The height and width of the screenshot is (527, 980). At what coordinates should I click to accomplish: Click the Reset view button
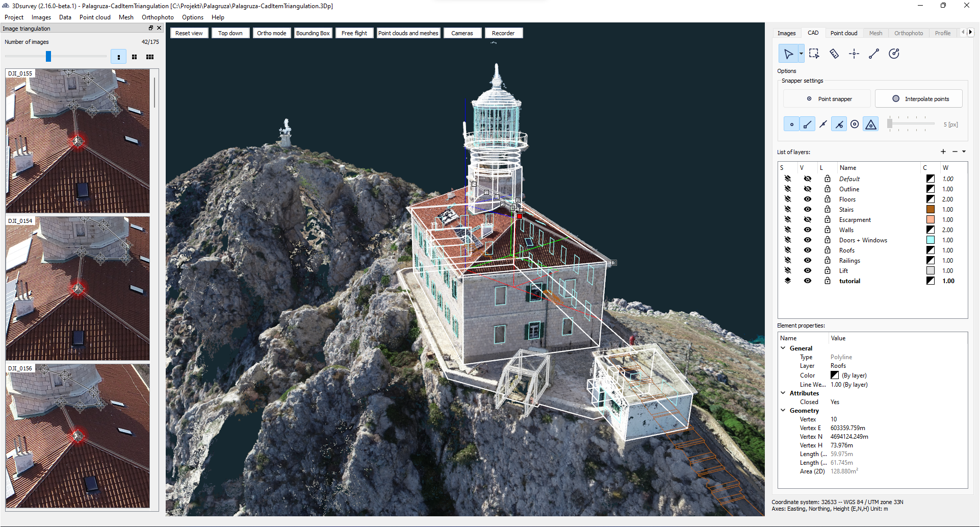pos(189,33)
